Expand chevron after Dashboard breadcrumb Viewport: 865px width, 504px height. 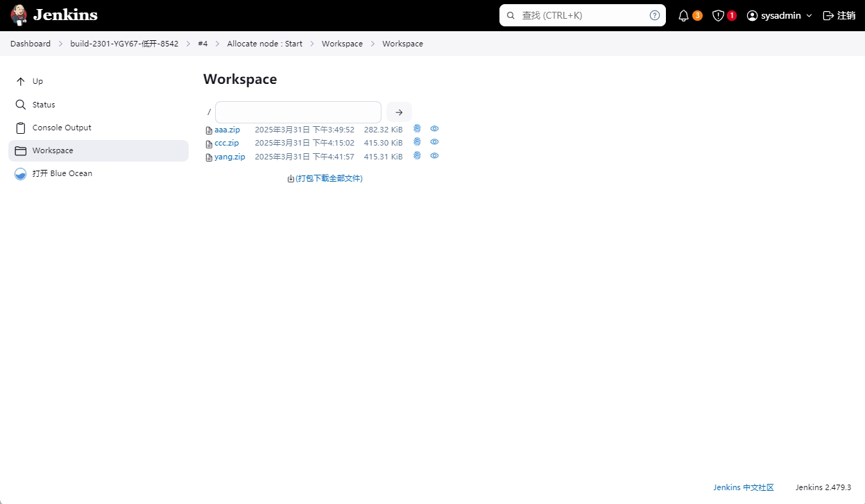tap(60, 44)
